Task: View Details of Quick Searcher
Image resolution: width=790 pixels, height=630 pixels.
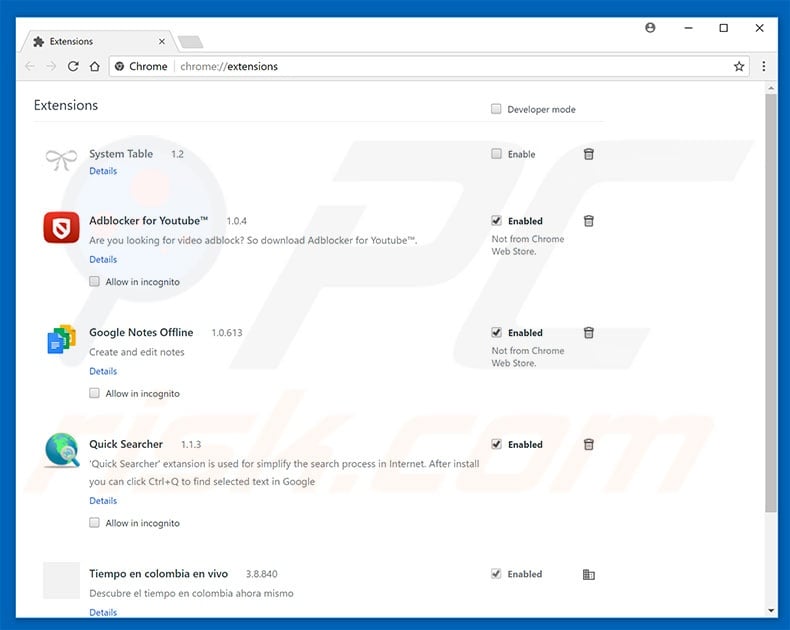Action: tap(103, 501)
